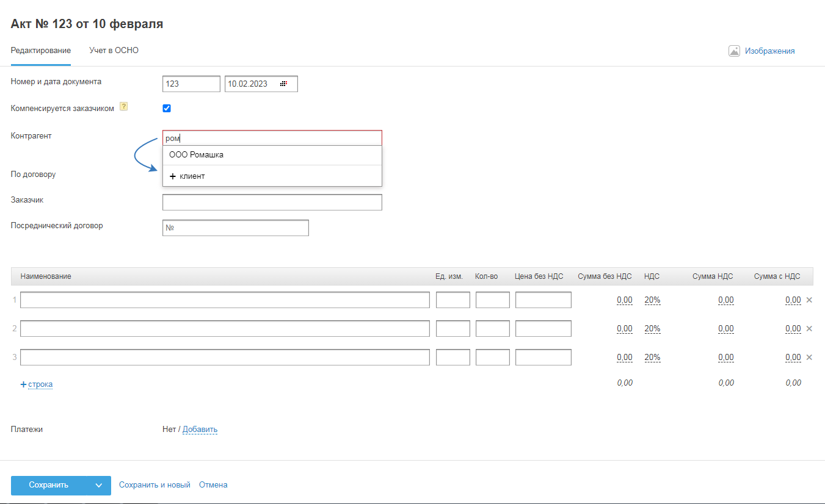Uncheck Компенсируется заказчиком checkbox

pyautogui.click(x=167, y=109)
